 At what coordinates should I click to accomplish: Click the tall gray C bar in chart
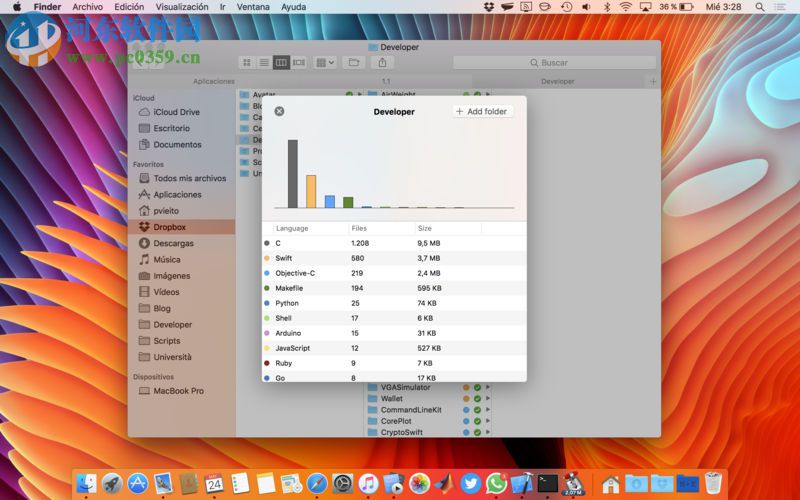(293, 173)
